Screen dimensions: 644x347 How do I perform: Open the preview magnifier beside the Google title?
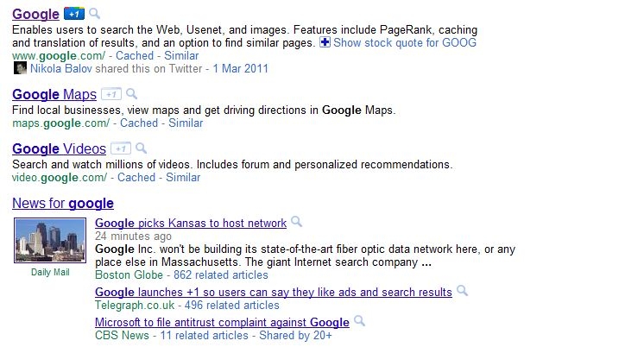(94, 14)
